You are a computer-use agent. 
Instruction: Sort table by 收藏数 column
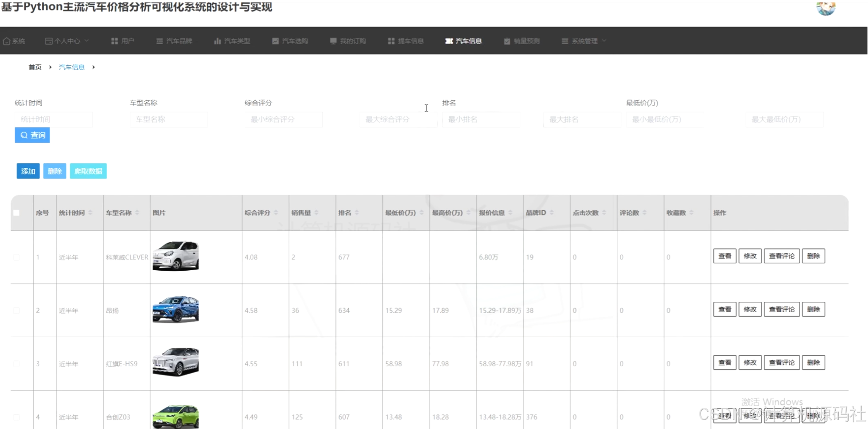[691, 212]
